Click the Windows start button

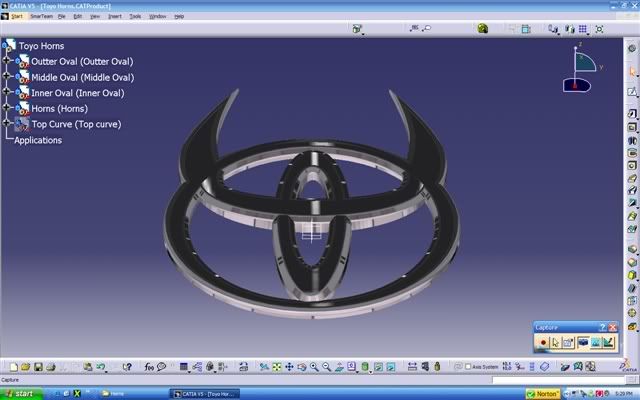pyautogui.click(x=21, y=393)
